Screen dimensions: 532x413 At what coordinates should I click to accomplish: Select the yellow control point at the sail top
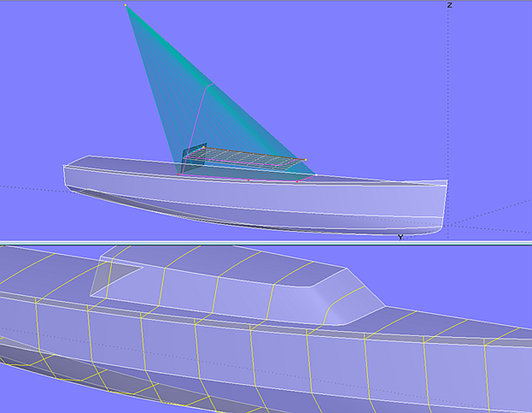click(125, 5)
